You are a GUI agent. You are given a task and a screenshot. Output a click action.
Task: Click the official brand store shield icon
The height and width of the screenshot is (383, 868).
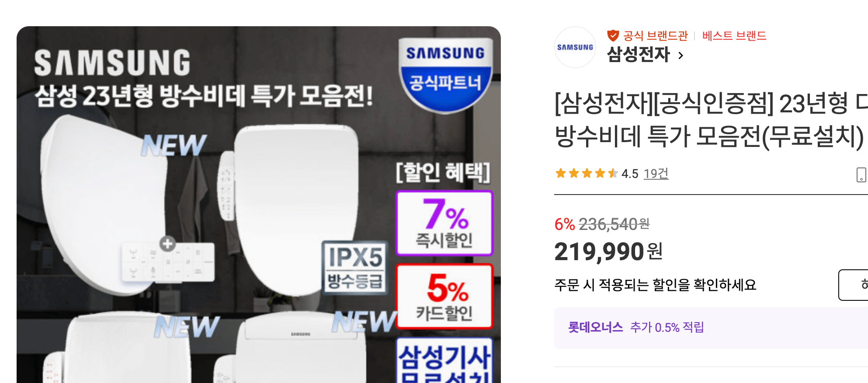pos(613,35)
